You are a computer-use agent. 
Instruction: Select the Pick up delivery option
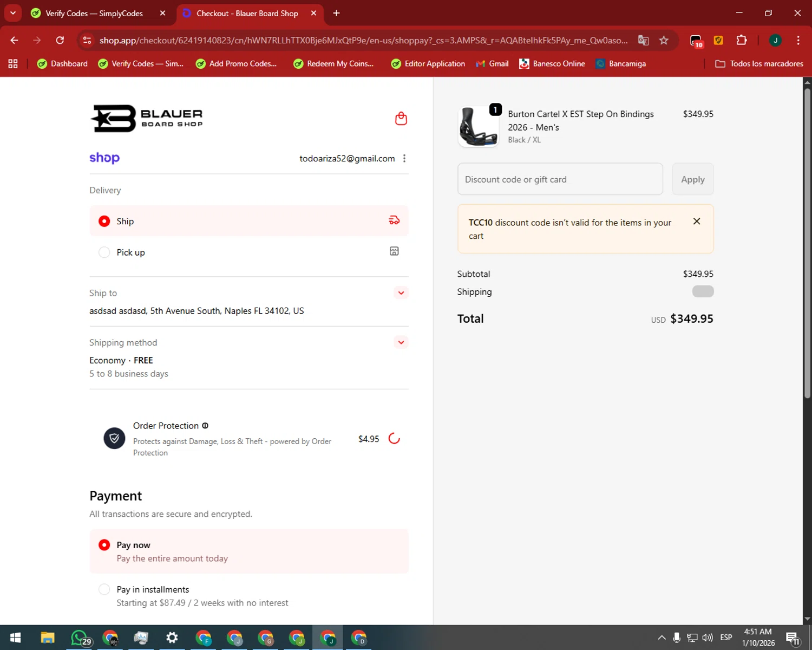249,252
